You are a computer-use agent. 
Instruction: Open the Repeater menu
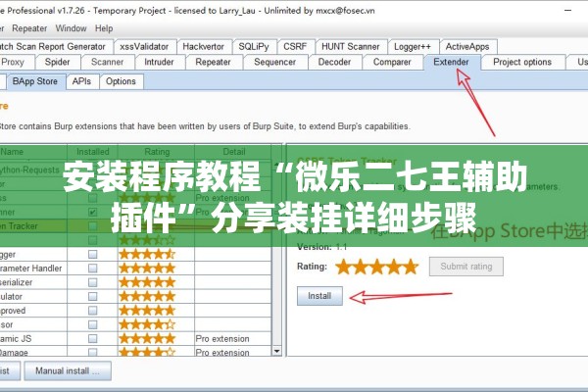coord(29,28)
